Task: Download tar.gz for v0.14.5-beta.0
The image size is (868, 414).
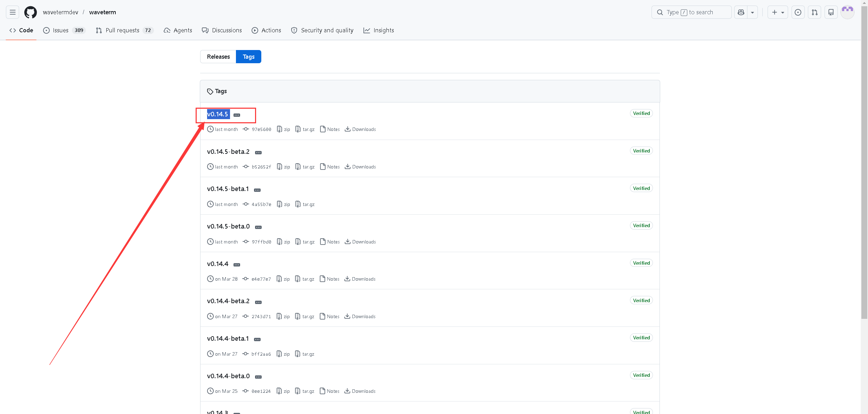Action: [x=305, y=242]
